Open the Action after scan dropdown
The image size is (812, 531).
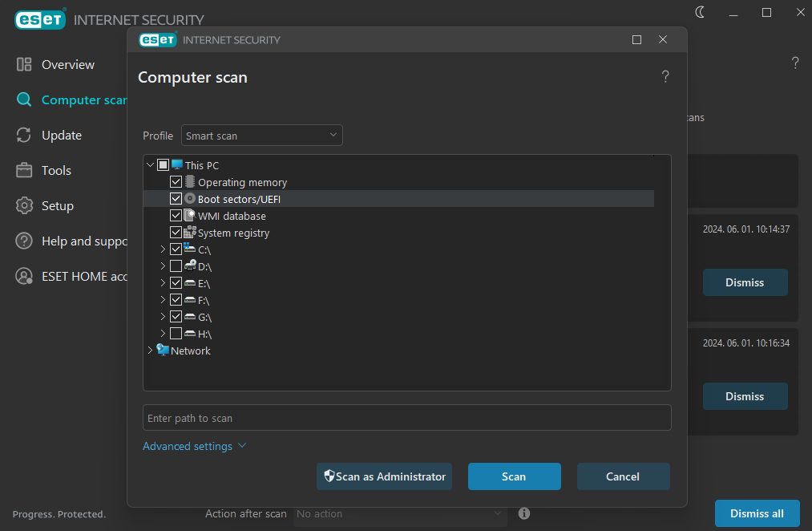pos(399,514)
